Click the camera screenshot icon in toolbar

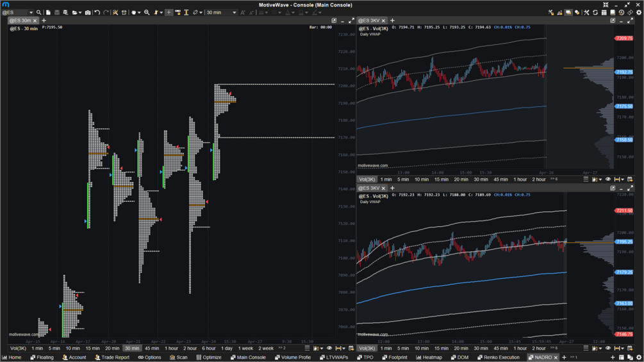click(x=88, y=13)
